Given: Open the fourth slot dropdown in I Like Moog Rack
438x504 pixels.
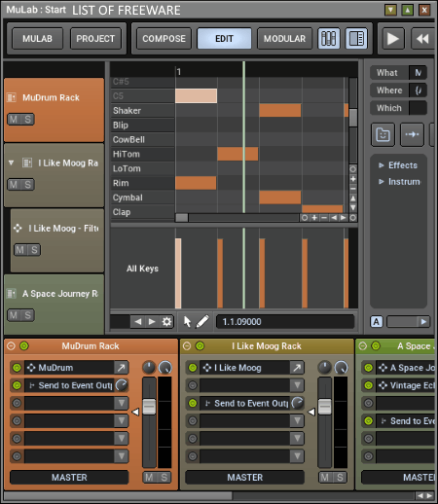Looking at the screenshot, I should (x=297, y=420).
